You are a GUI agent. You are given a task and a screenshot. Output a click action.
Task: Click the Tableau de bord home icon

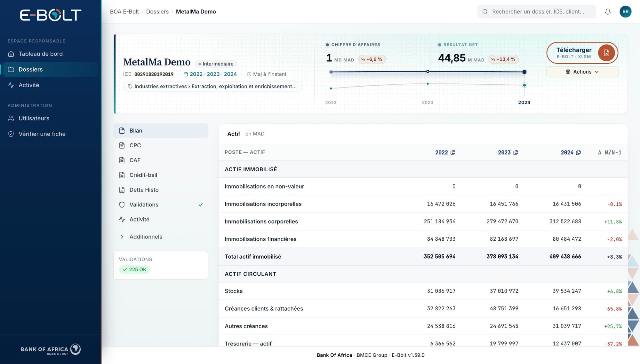tap(11, 54)
